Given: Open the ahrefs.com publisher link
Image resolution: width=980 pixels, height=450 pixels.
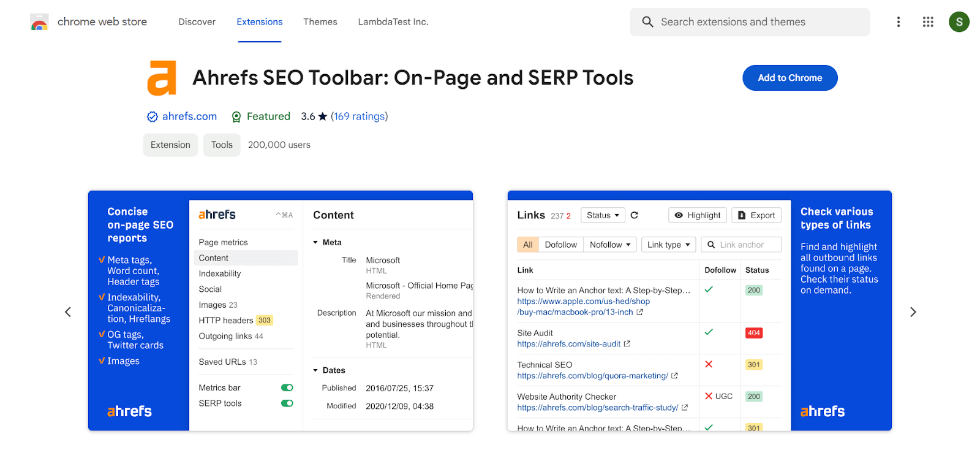Looking at the screenshot, I should 189,116.
